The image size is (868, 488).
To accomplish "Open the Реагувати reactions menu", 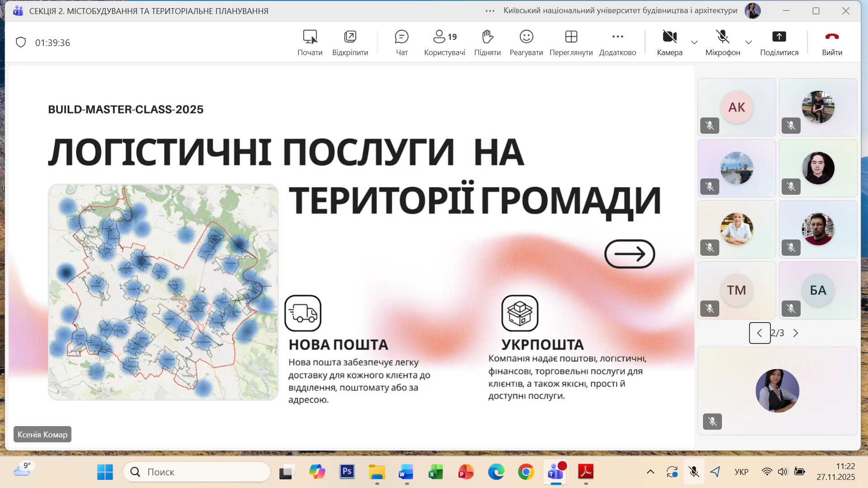I will [x=526, y=42].
